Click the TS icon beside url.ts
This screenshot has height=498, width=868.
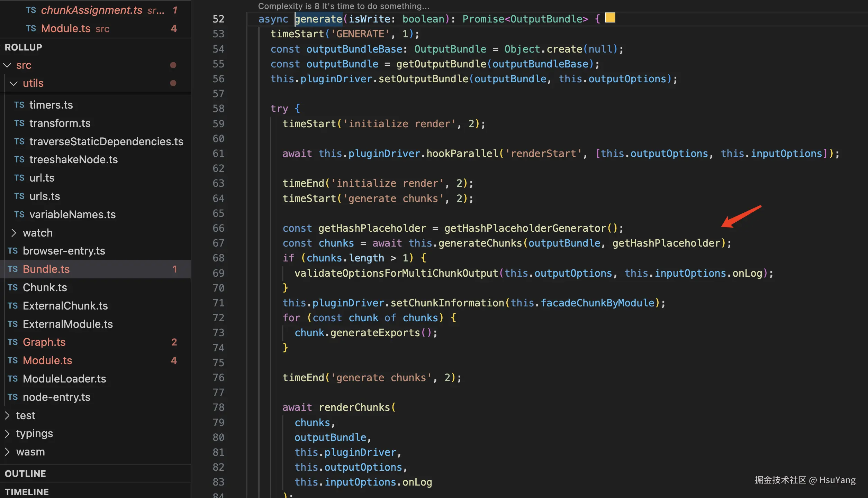coord(19,178)
